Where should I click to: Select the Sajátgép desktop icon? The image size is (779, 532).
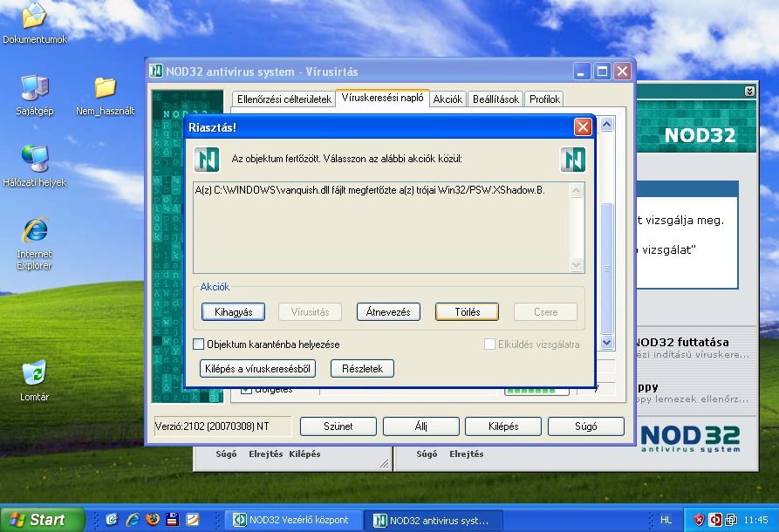(34, 95)
